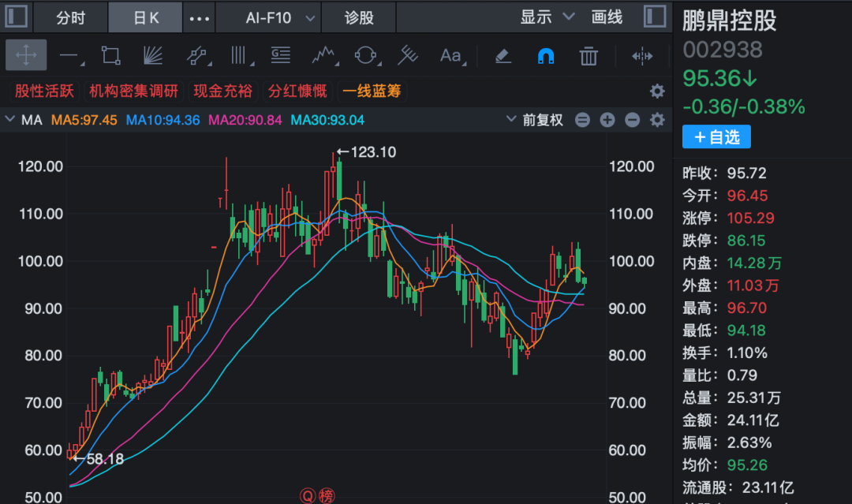Switch to the 分时 tab

[x=71, y=18]
